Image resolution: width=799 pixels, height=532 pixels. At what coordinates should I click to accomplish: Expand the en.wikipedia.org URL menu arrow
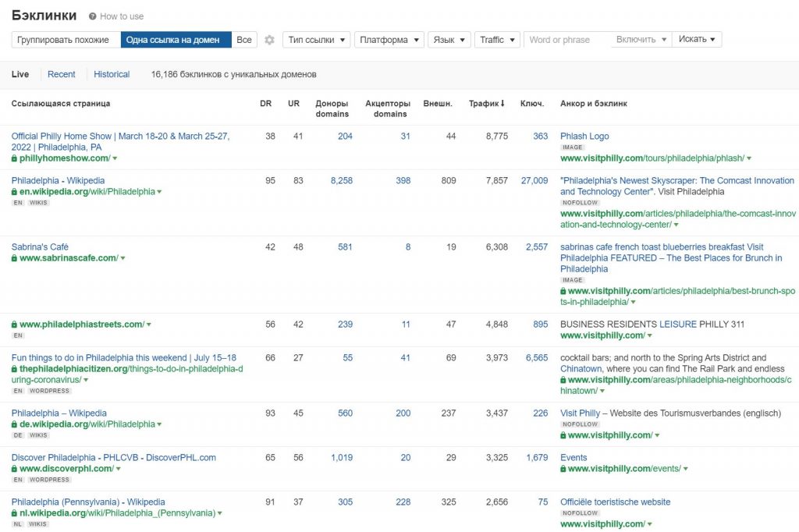click(159, 192)
